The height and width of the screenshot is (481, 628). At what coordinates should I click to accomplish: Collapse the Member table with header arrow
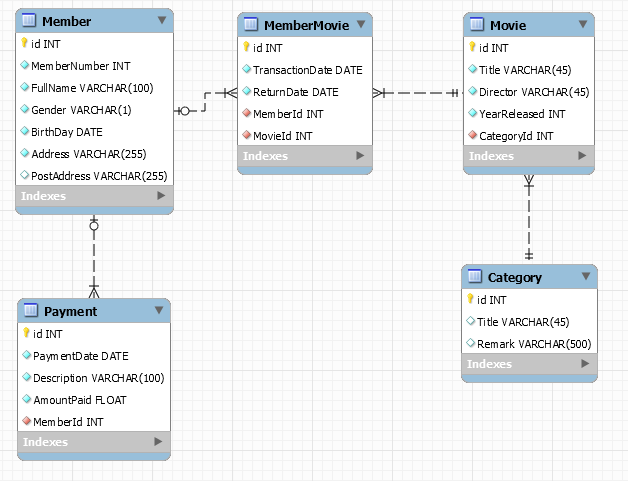click(x=162, y=21)
